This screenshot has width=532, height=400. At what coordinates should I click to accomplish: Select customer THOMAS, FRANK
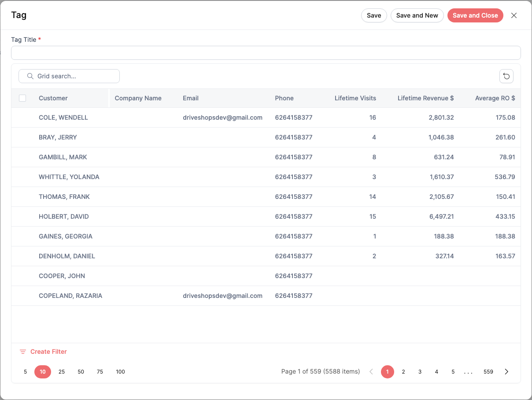point(64,197)
